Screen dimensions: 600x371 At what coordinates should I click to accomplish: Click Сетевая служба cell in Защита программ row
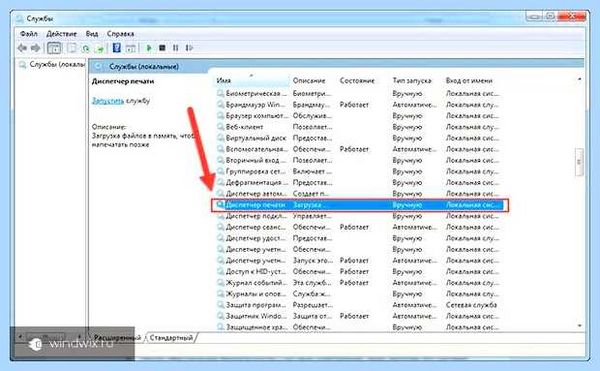471,305
